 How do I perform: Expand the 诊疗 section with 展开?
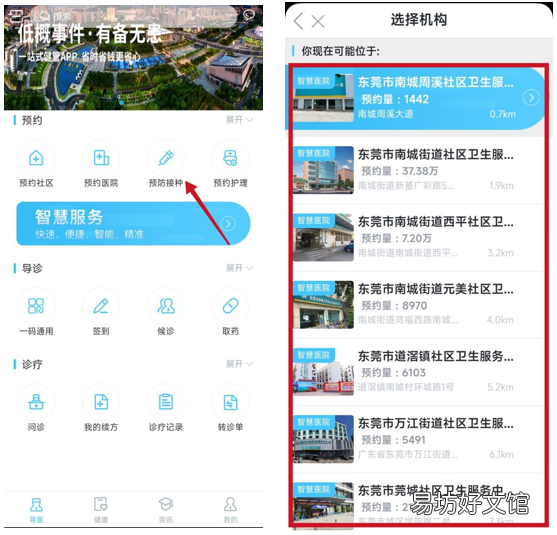[239, 364]
